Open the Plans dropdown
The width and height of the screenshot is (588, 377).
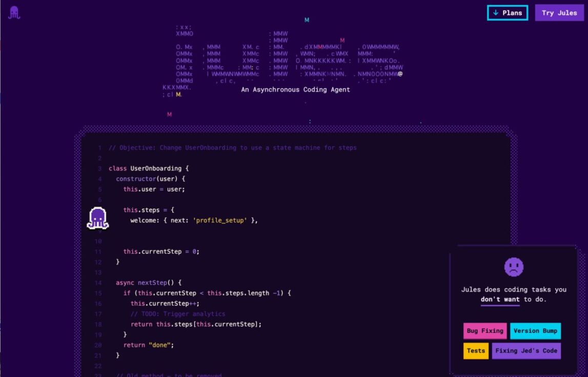click(508, 13)
